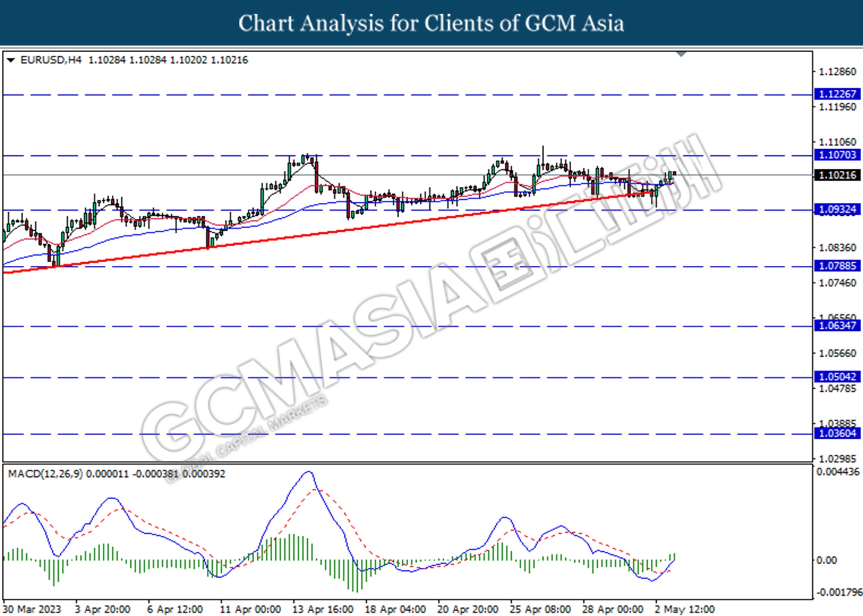Select the 1.05042 price level label
This screenshot has width=863, height=616.
coord(837,377)
